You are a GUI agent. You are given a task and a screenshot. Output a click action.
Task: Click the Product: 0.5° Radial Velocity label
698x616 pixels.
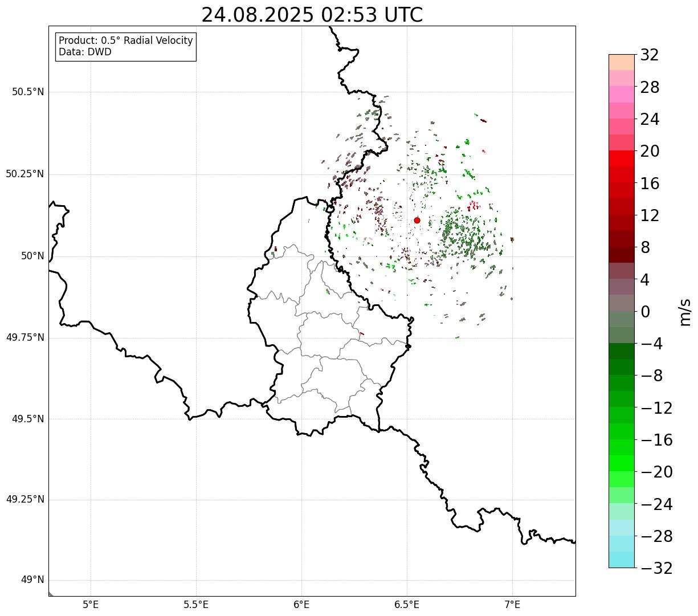[126, 41]
